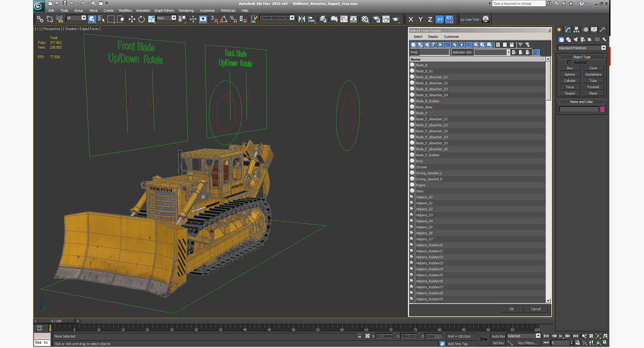Click the time slider 0 / 100 handle

tap(56, 321)
